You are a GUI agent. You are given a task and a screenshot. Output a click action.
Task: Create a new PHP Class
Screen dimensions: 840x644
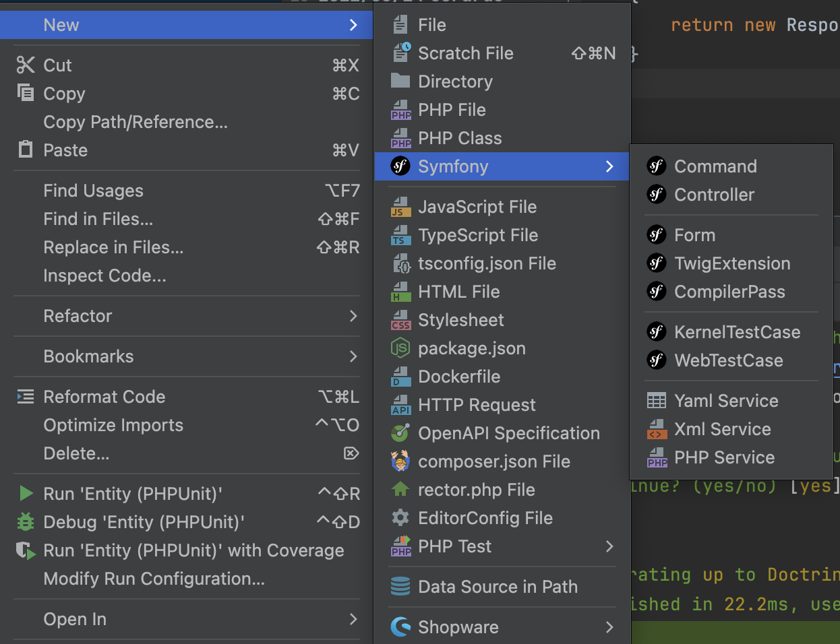(x=460, y=138)
